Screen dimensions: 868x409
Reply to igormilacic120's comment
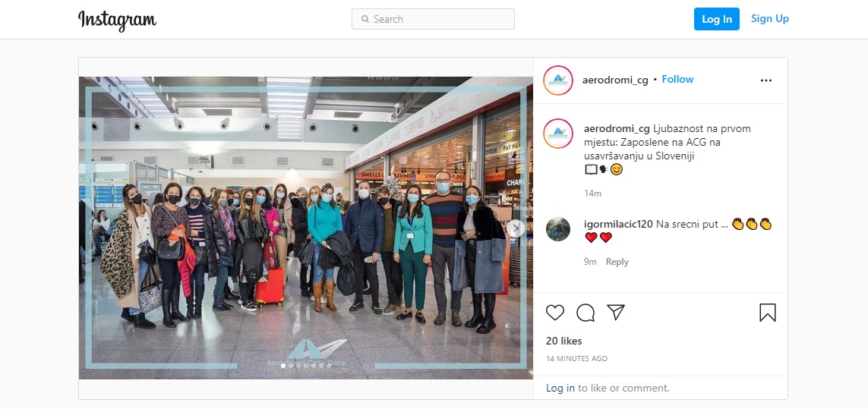[x=617, y=262]
